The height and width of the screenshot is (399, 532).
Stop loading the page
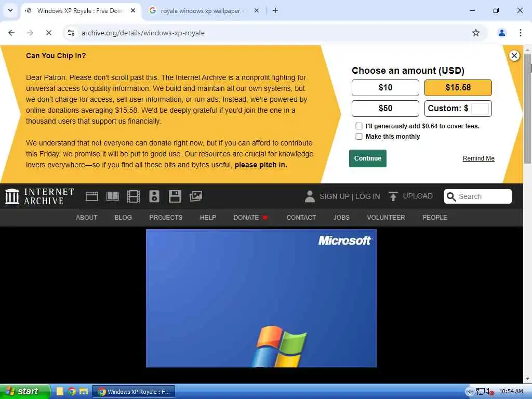pyautogui.click(x=48, y=33)
